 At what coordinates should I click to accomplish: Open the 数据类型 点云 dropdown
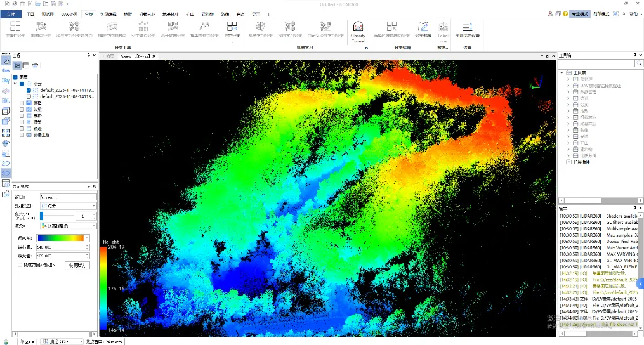[x=68, y=205]
